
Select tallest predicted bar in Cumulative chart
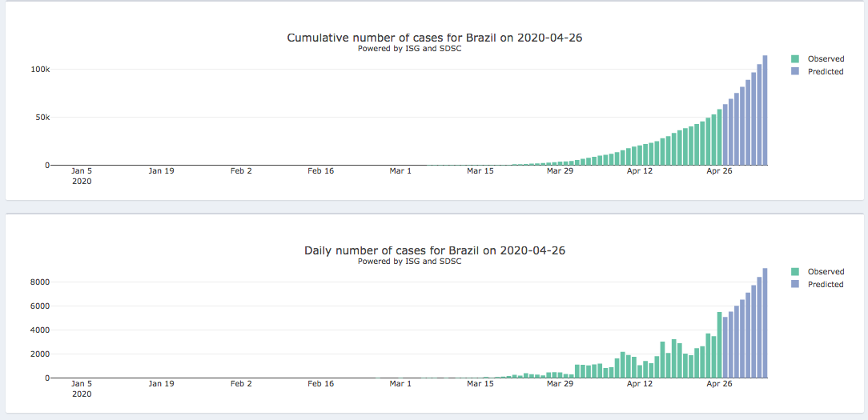point(765,110)
